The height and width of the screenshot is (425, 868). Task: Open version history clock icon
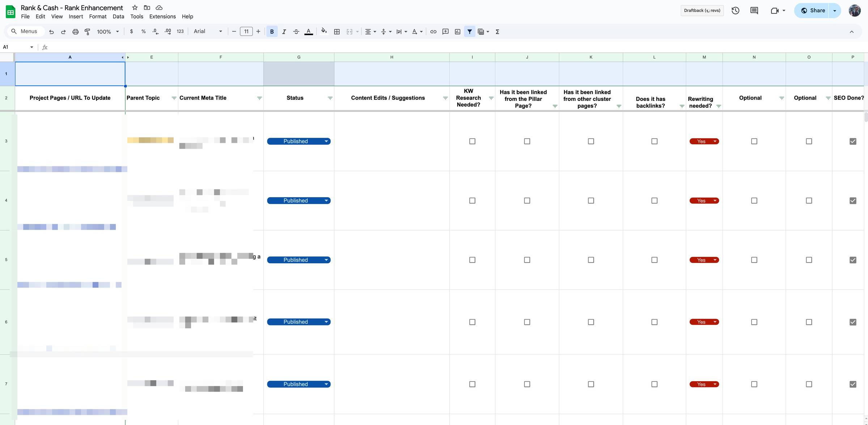point(735,10)
